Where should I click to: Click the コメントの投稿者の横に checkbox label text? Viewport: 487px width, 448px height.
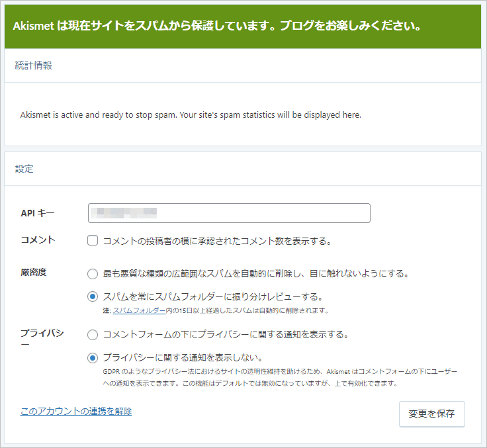(x=216, y=241)
